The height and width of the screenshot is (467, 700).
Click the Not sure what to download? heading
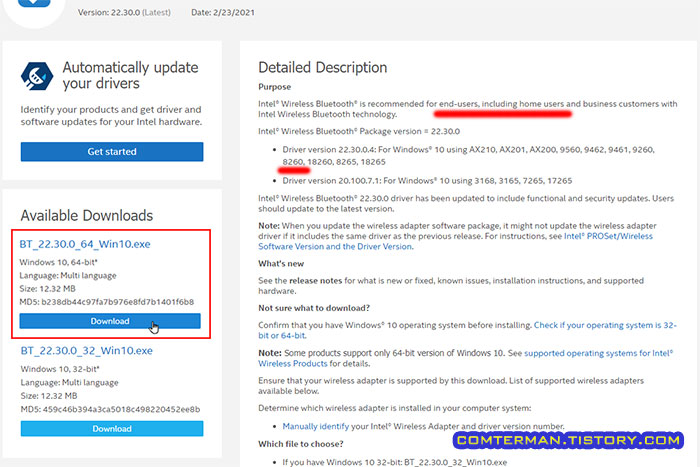314,308
